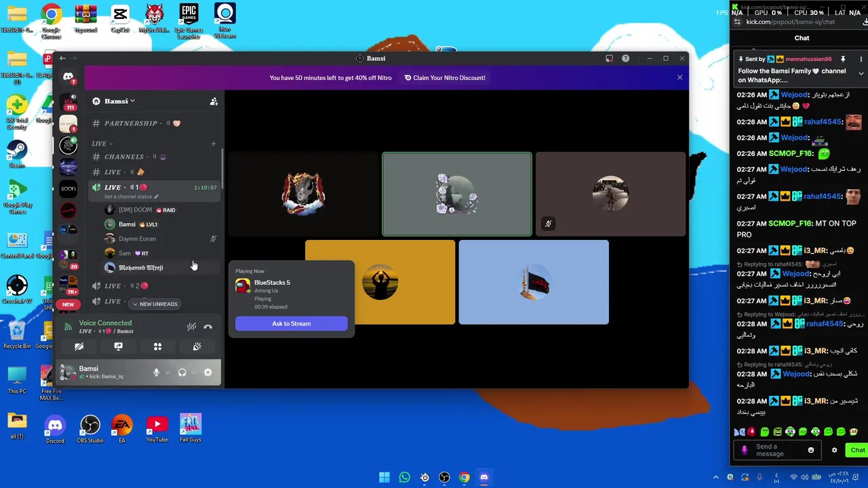This screenshot has width=868, height=488.
Task: Click the NEW server mentions pill
Action: coord(68,304)
